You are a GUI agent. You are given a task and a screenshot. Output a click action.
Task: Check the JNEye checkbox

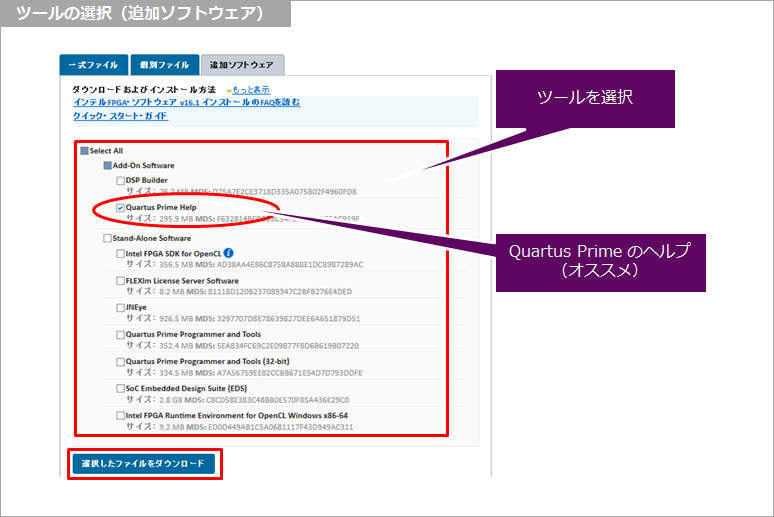[120, 308]
